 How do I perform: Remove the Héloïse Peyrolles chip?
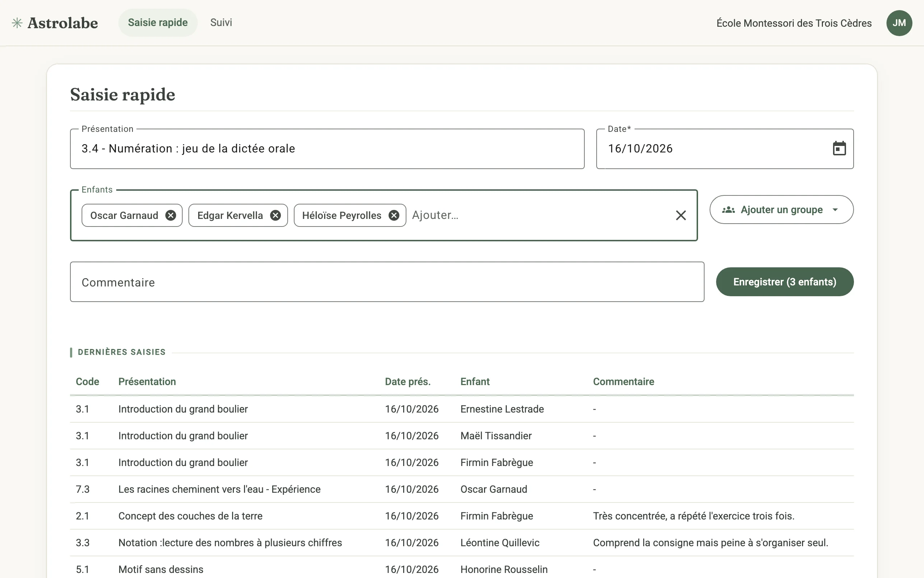[394, 216]
